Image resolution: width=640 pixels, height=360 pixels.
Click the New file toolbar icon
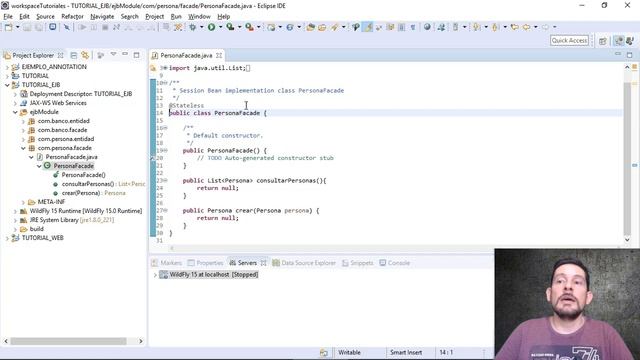click(8, 27)
